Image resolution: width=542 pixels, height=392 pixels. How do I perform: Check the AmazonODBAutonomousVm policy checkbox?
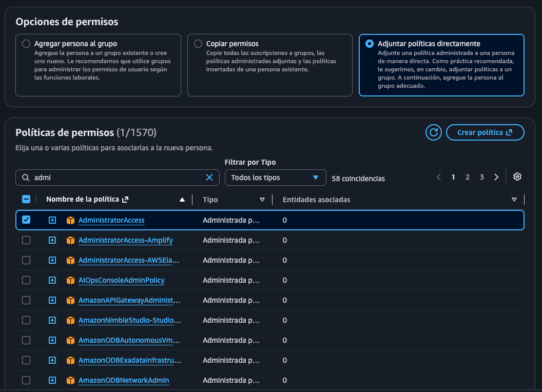pyautogui.click(x=26, y=340)
